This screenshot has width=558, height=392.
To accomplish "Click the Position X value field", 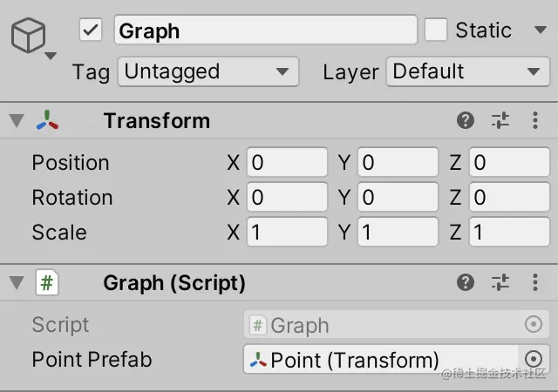I will (287, 162).
